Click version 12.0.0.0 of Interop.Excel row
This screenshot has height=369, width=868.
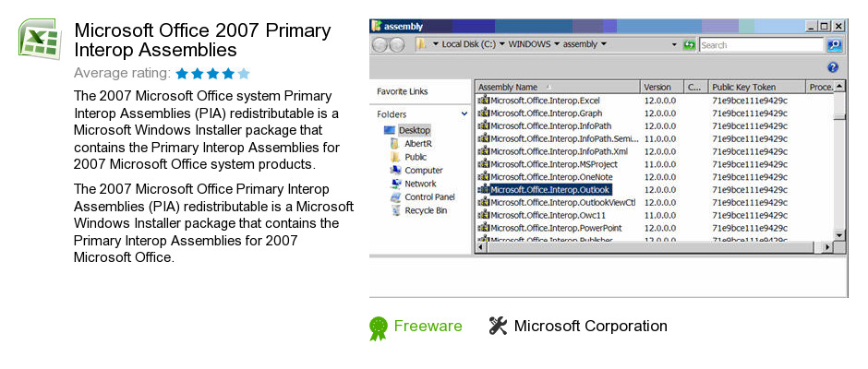coord(659,101)
